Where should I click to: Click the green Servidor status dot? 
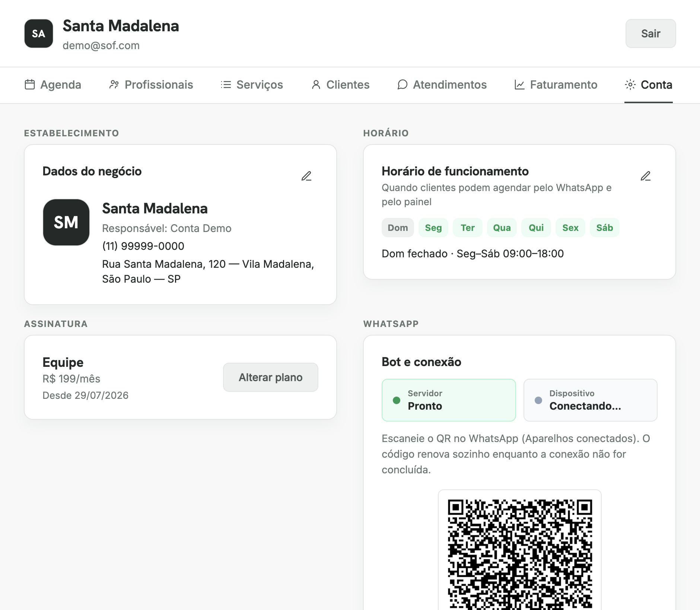click(x=397, y=400)
